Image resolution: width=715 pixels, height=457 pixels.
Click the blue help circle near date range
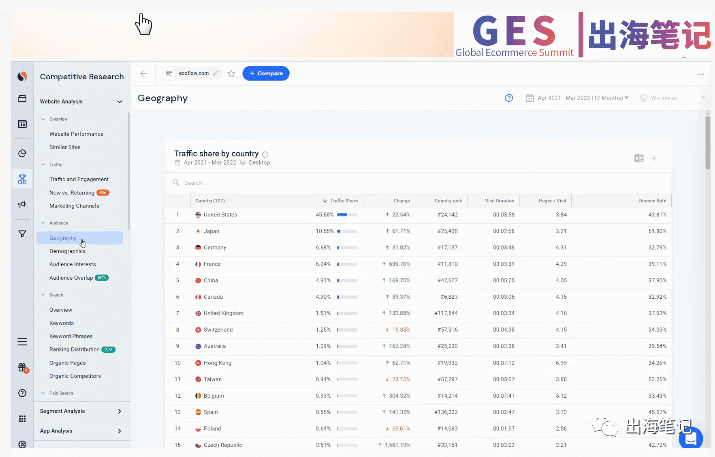point(509,98)
